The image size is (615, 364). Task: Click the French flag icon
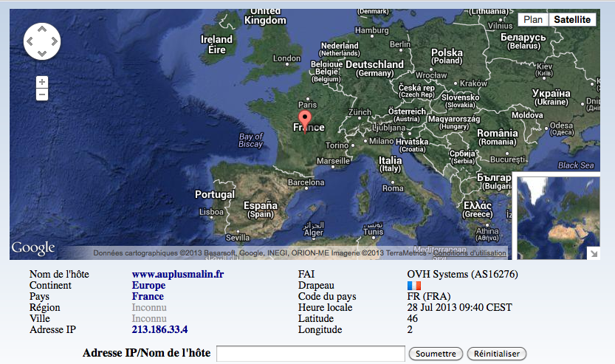click(x=413, y=286)
